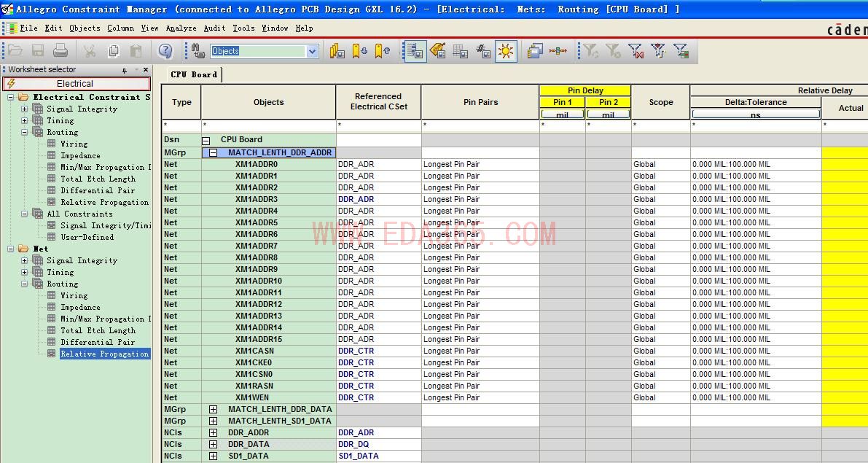Collapse the CPU Board design row
Viewport: 868px width, 463px height.
[x=206, y=141]
